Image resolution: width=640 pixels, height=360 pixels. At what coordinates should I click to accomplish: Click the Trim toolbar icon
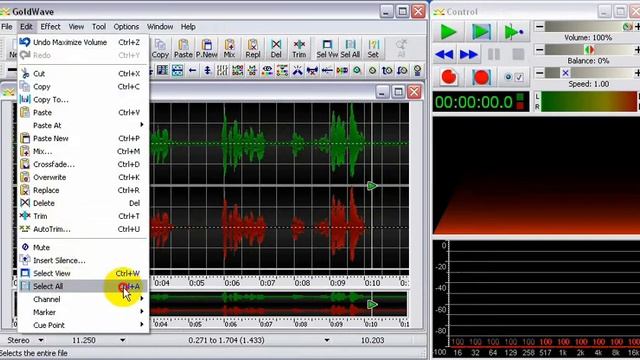(x=299, y=49)
